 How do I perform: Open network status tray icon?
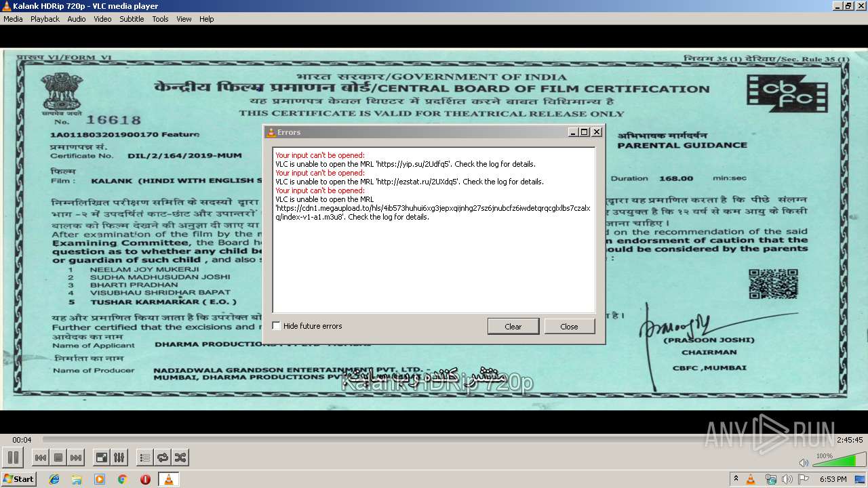(x=770, y=479)
